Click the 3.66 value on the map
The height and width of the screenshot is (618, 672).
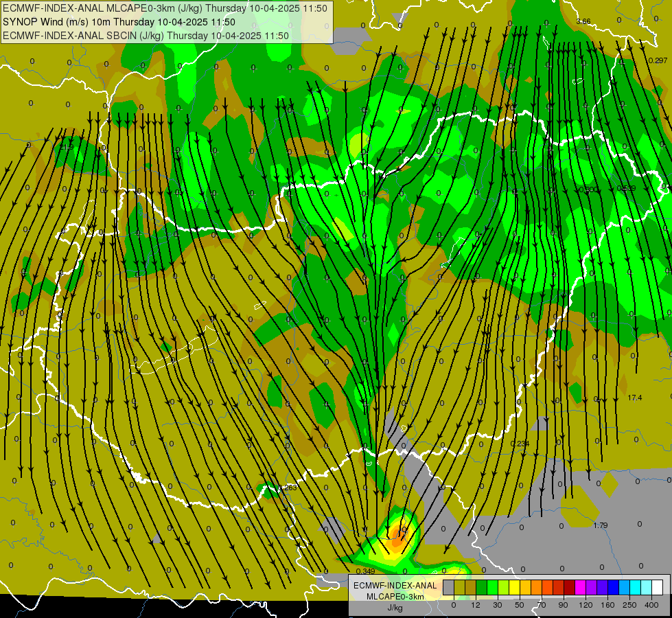pyautogui.click(x=583, y=21)
